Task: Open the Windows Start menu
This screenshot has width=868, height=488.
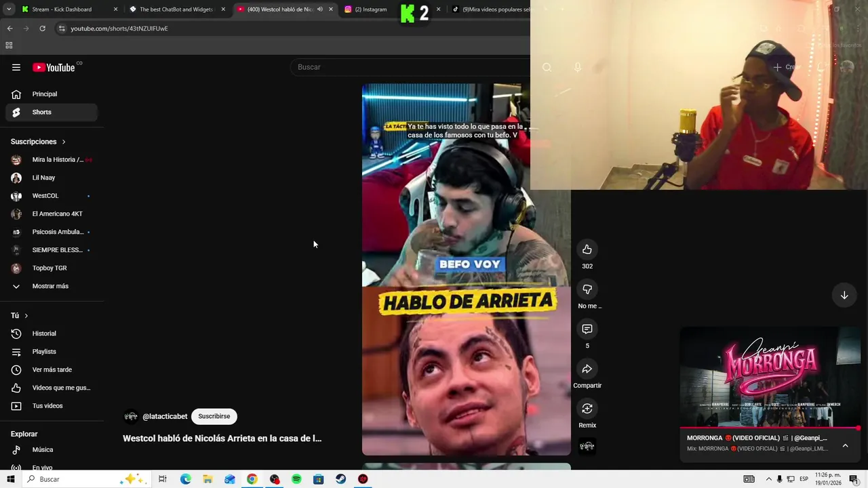Action: (10, 479)
